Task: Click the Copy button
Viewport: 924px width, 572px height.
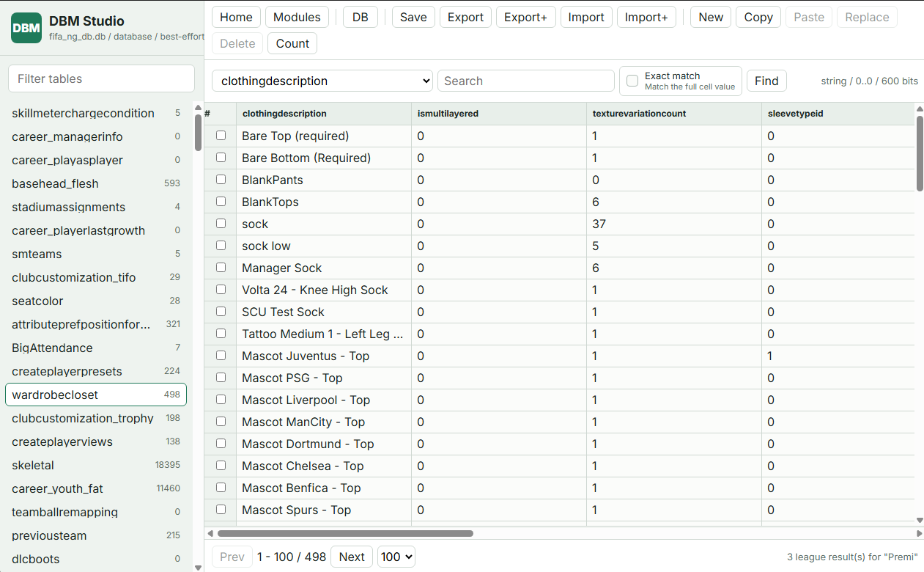Action: [x=758, y=17]
